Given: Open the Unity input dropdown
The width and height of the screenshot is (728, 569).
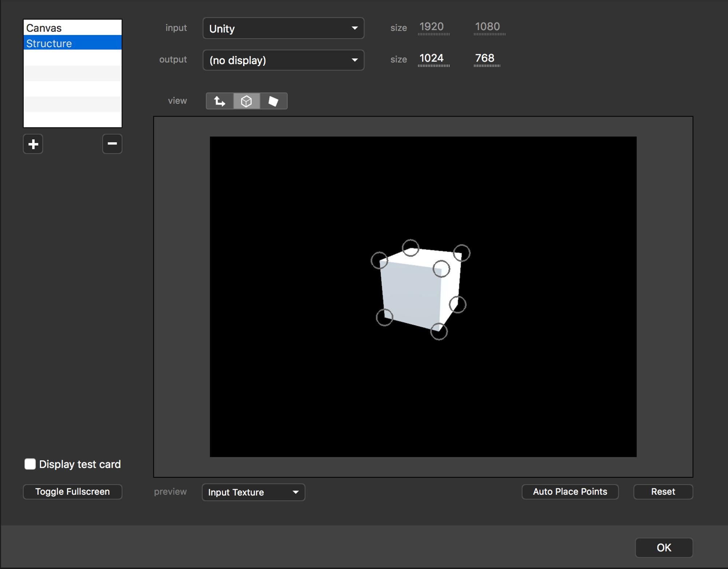Looking at the screenshot, I should click(x=283, y=28).
